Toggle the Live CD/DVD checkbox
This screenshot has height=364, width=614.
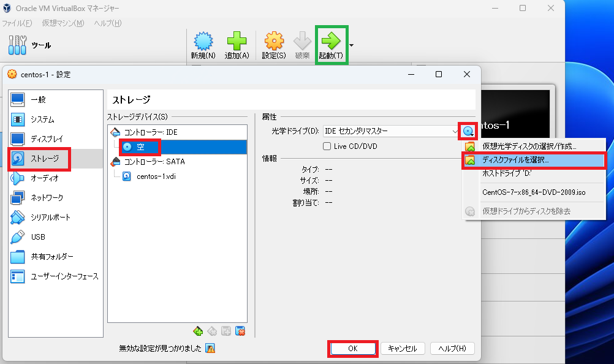[327, 146]
